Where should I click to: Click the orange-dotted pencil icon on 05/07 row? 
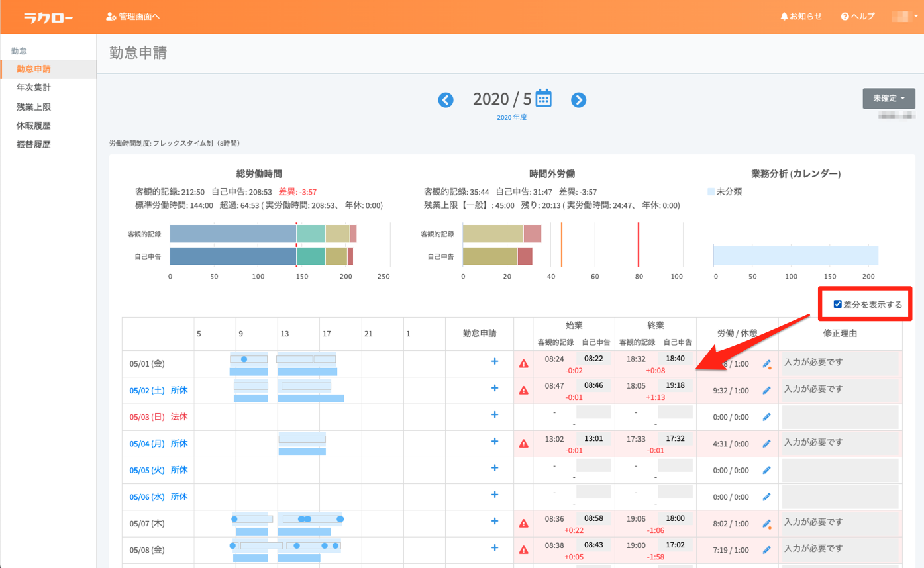[x=768, y=523]
